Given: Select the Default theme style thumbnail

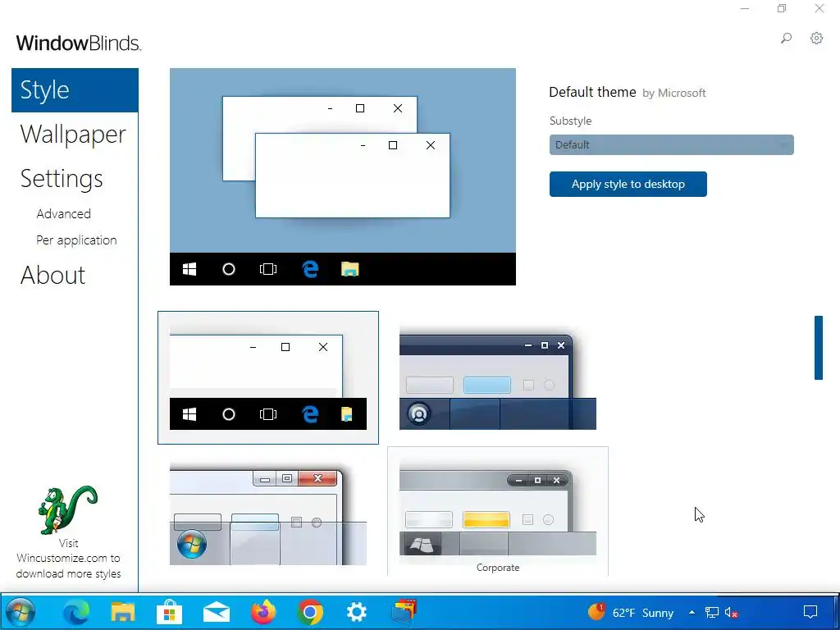Looking at the screenshot, I should pos(268,377).
